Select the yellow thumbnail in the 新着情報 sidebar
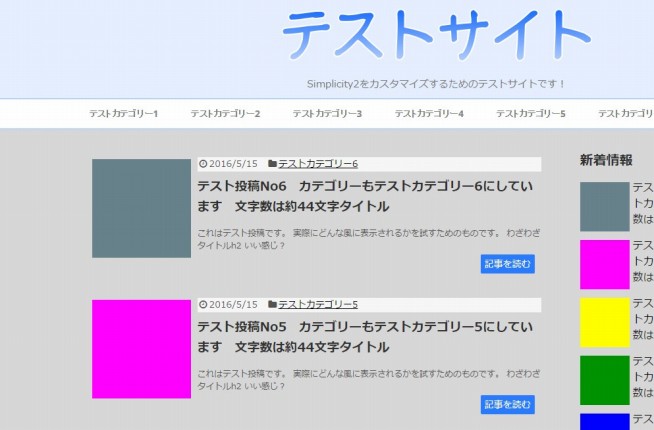The width and height of the screenshot is (654, 430). [604, 322]
